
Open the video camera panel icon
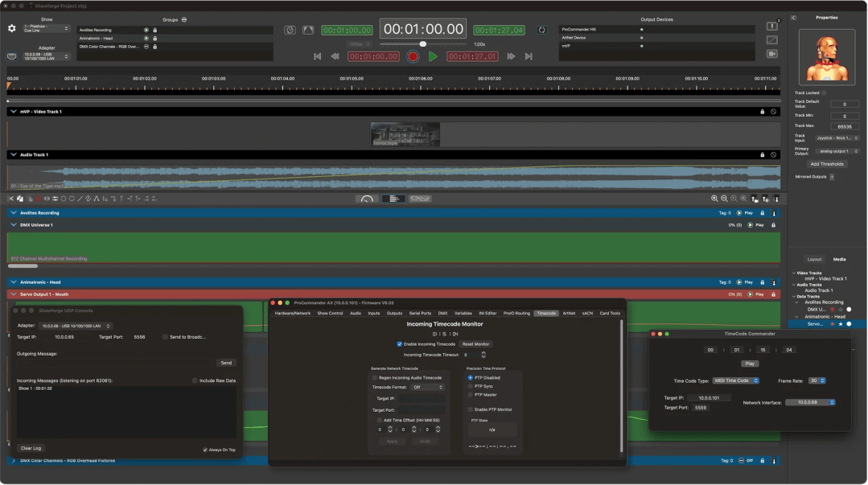pyautogui.click(x=772, y=54)
